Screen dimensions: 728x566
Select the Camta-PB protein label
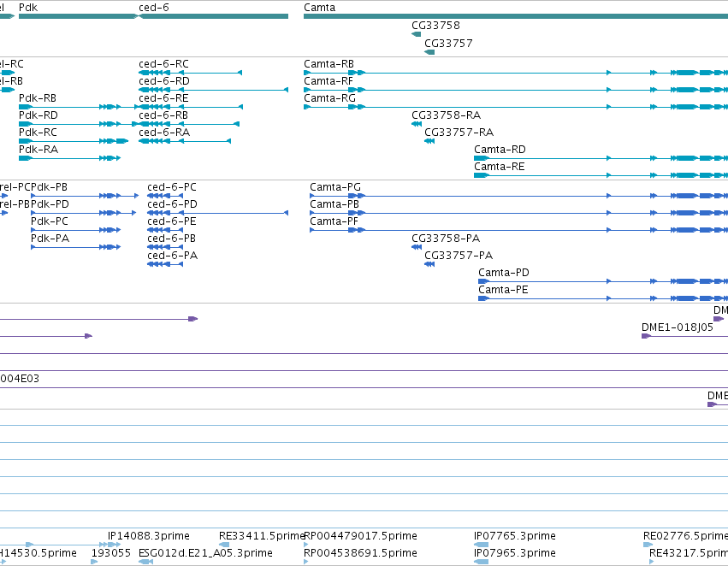coord(334,204)
